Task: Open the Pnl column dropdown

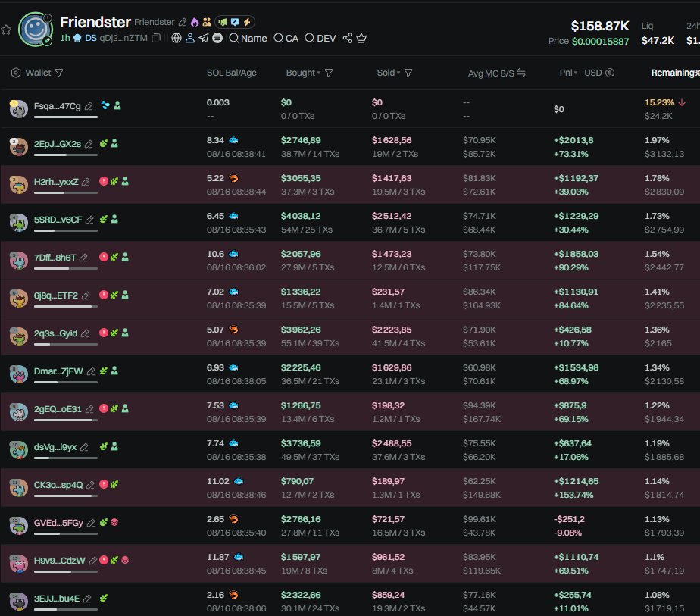Action: click(568, 73)
